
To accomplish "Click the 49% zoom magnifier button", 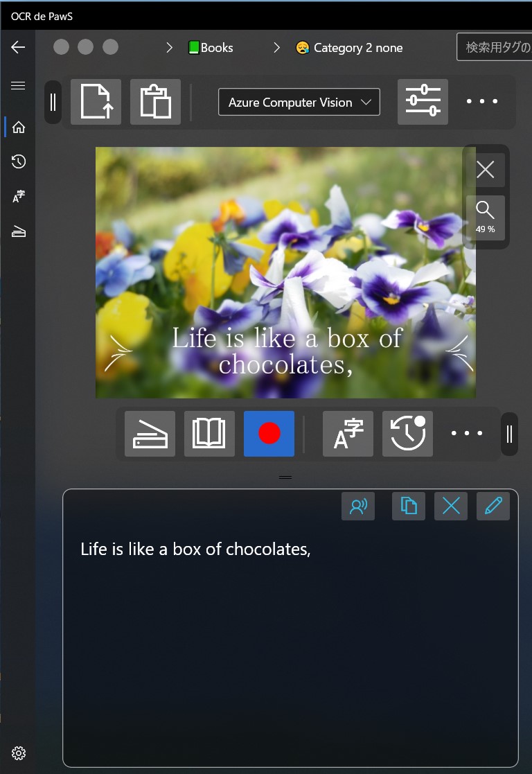I will 486,217.
